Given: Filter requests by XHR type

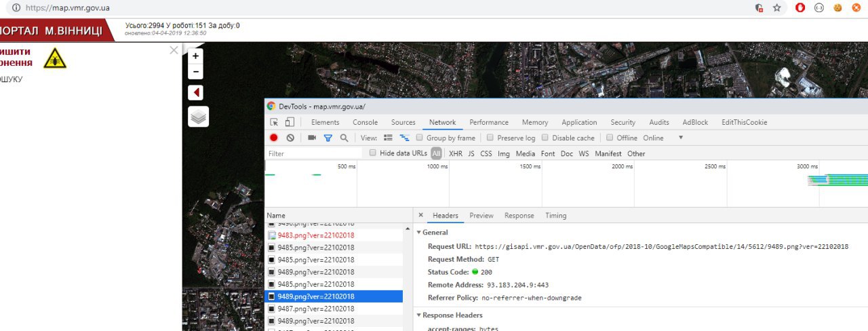Looking at the screenshot, I should click(x=456, y=154).
